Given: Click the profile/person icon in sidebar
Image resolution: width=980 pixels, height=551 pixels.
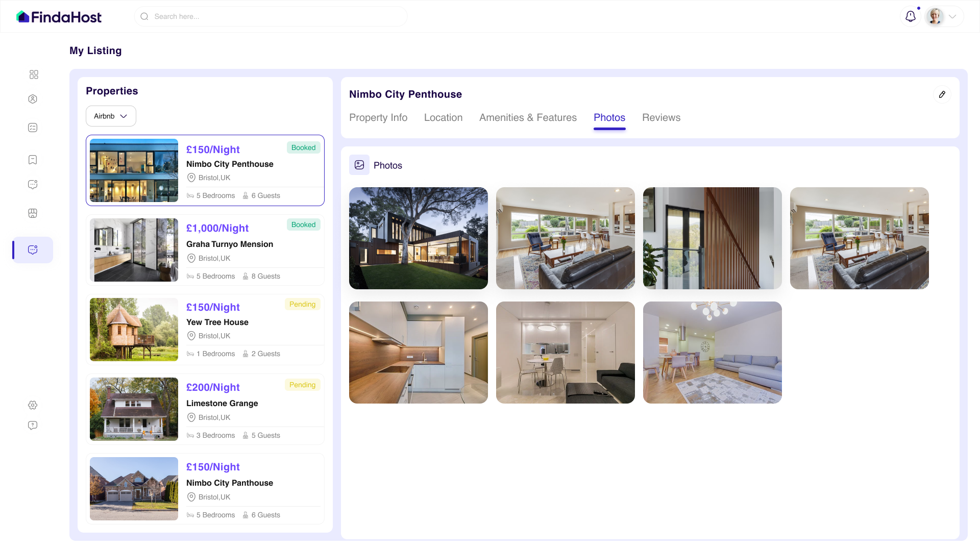Looking at the screenshot, I should click(33, 99).
